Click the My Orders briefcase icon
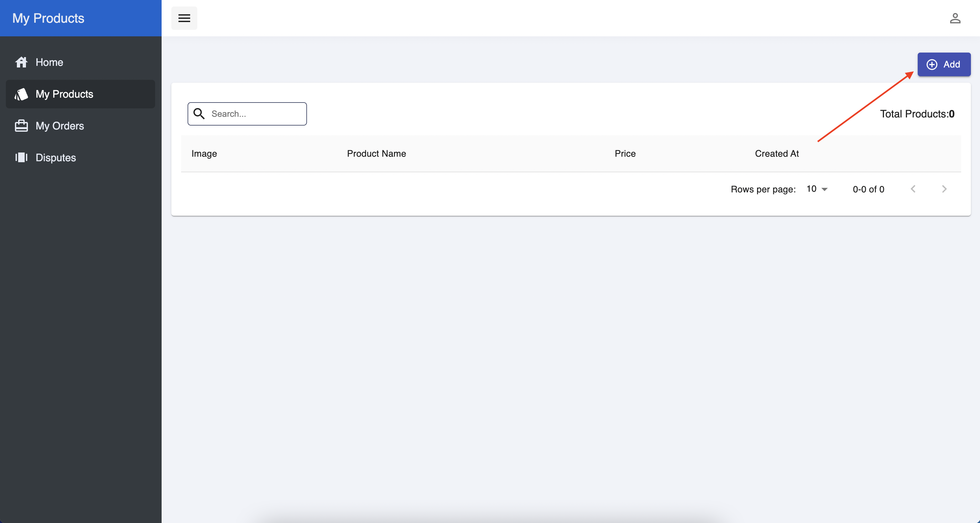980x523 pixels. coord(21,126)
